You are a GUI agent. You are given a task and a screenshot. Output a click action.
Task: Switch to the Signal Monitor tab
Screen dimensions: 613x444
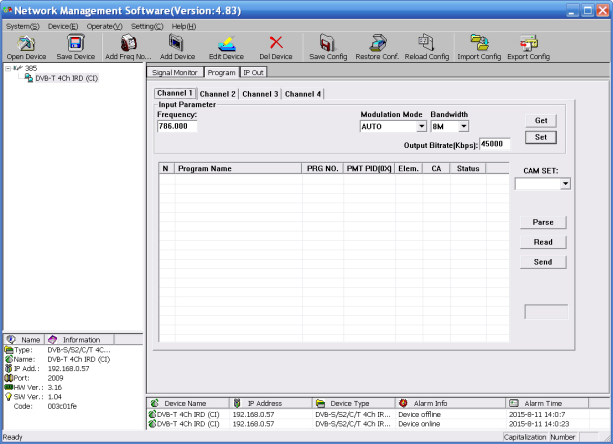175,72
